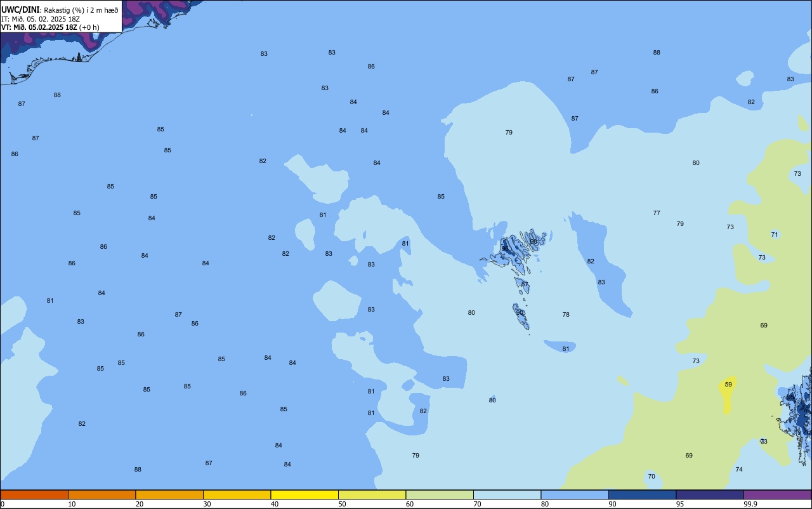Select the pale green 60–70 legend swatch
This screenshot has width=812, height=509.
440,494
